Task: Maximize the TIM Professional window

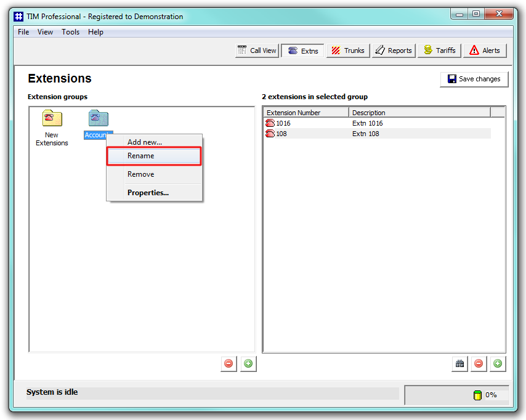Action: pos(476,14)
